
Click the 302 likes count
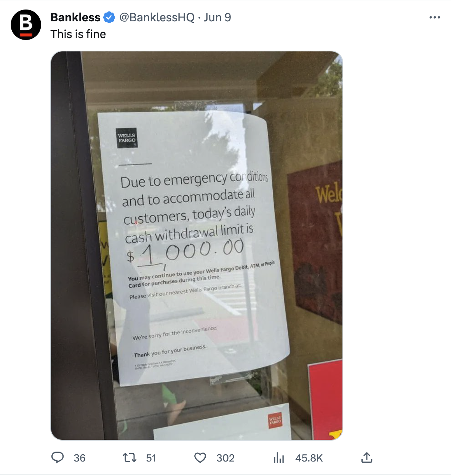click(x=225, y=458)
